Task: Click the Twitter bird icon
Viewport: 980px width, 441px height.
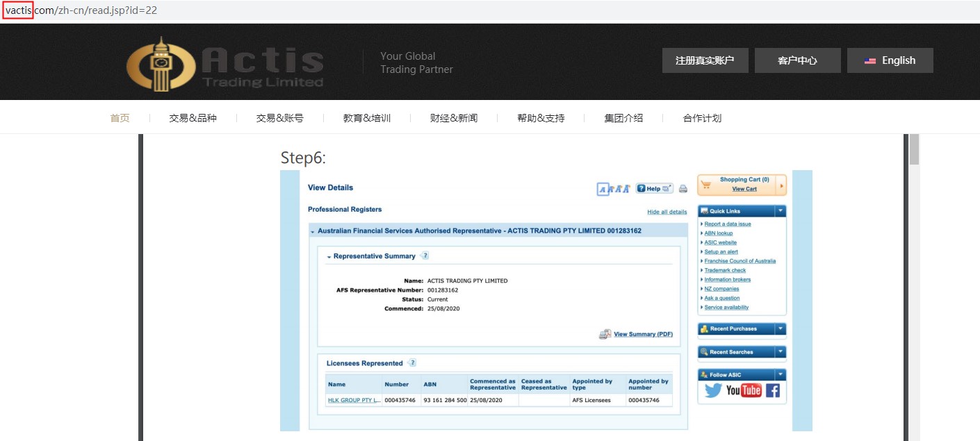Action: pos(713,390)
